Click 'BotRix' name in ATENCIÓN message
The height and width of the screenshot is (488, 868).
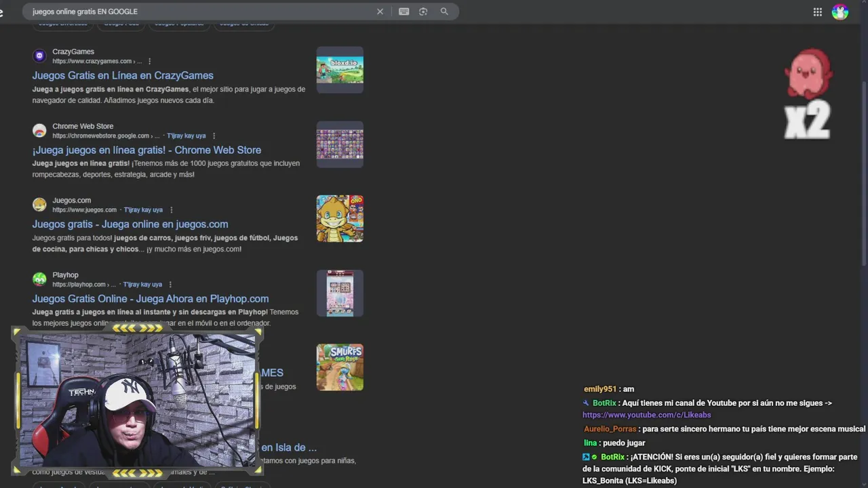point(612,457)
